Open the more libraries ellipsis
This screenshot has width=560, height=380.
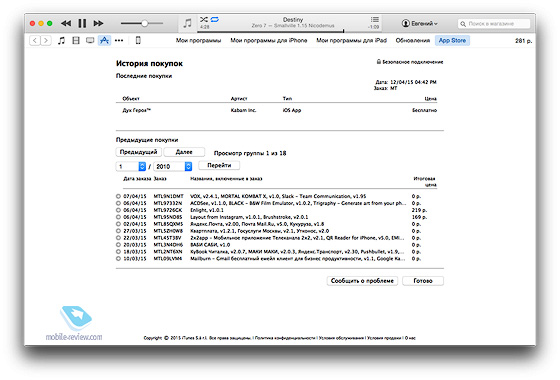pos(119,40)
